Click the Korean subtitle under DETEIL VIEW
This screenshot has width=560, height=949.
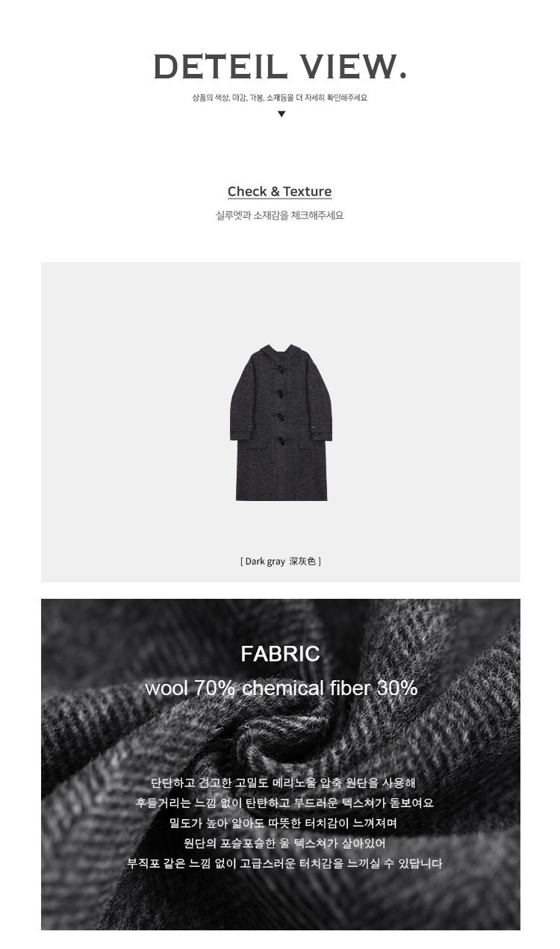click(280, 98)
